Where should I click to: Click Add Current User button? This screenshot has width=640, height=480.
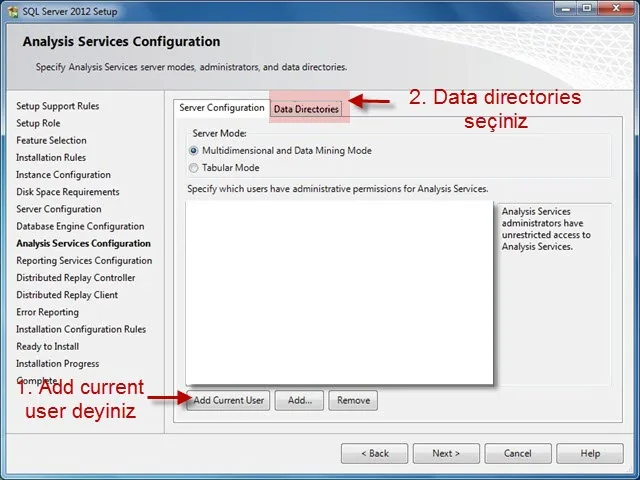click(229, 400)
